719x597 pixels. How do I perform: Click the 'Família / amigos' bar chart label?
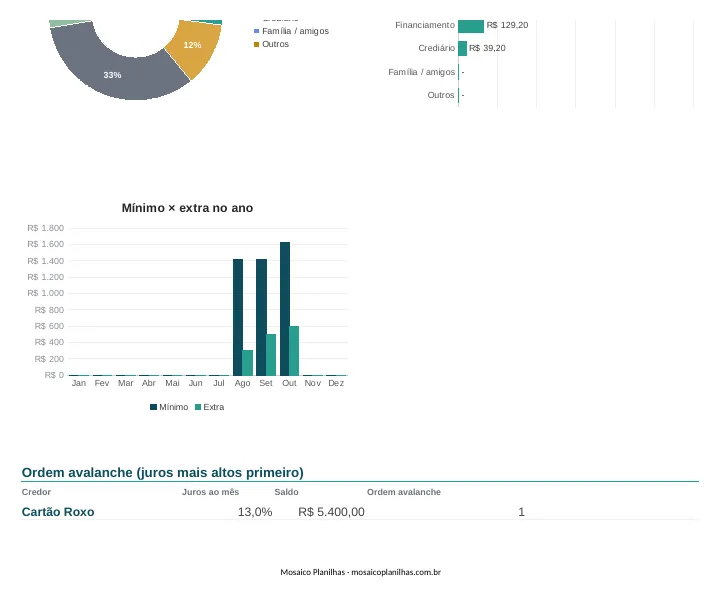[421, 72]
